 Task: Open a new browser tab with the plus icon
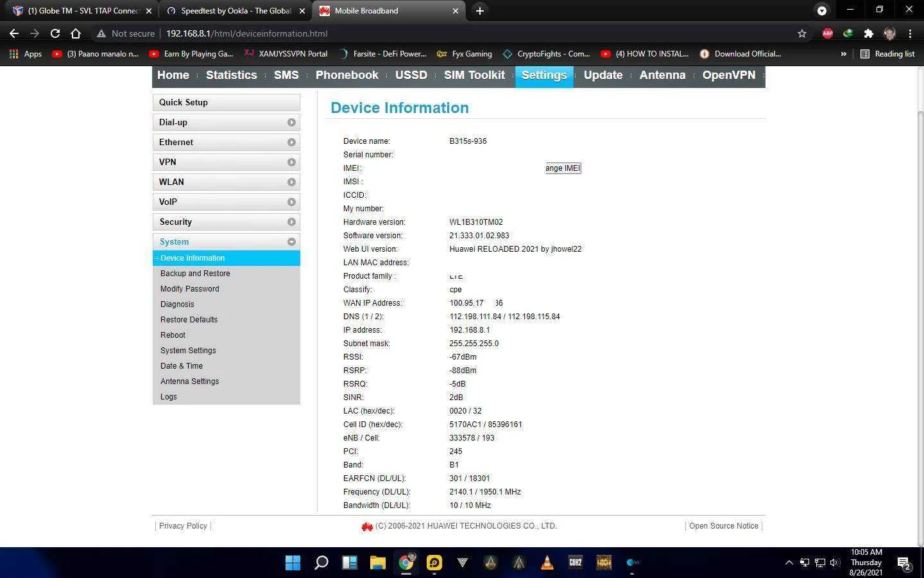[x=479, y=10]
